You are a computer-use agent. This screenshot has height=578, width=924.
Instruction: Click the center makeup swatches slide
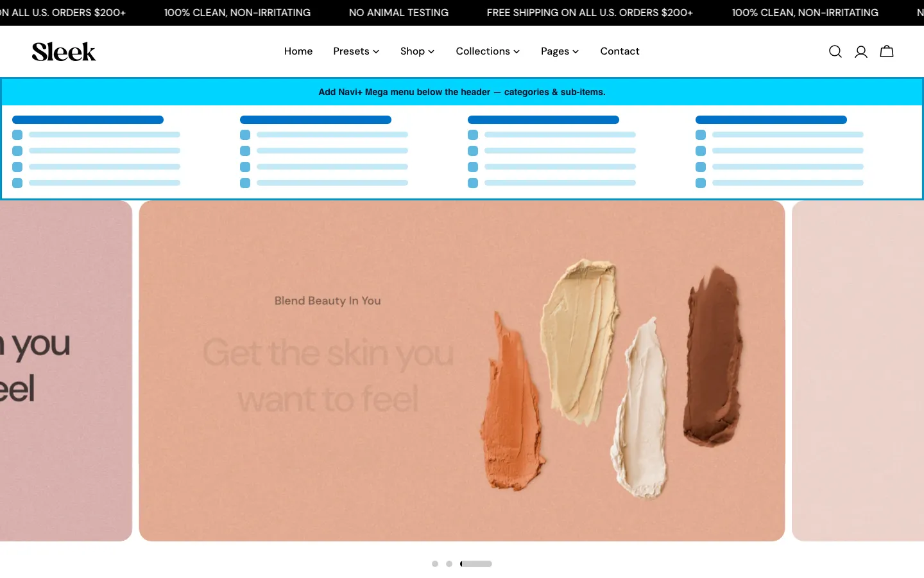462,371
